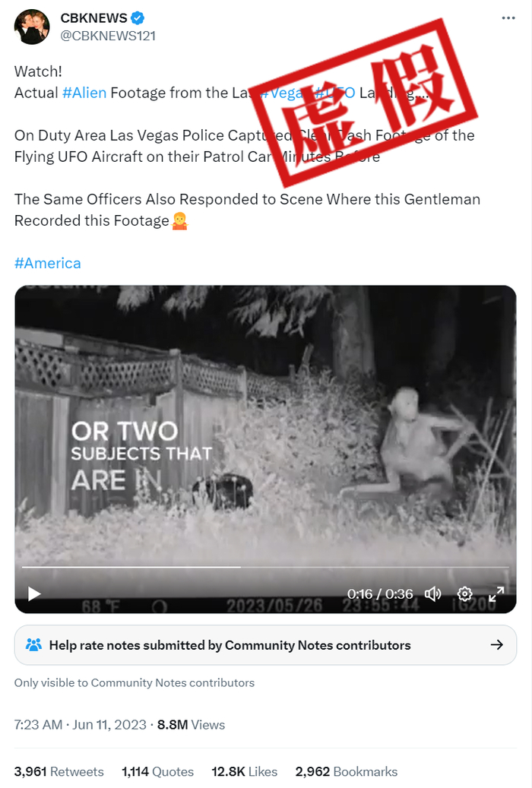Open video settings gear
The height and width of the screenshot is (788, 532).
coord(464,593)
